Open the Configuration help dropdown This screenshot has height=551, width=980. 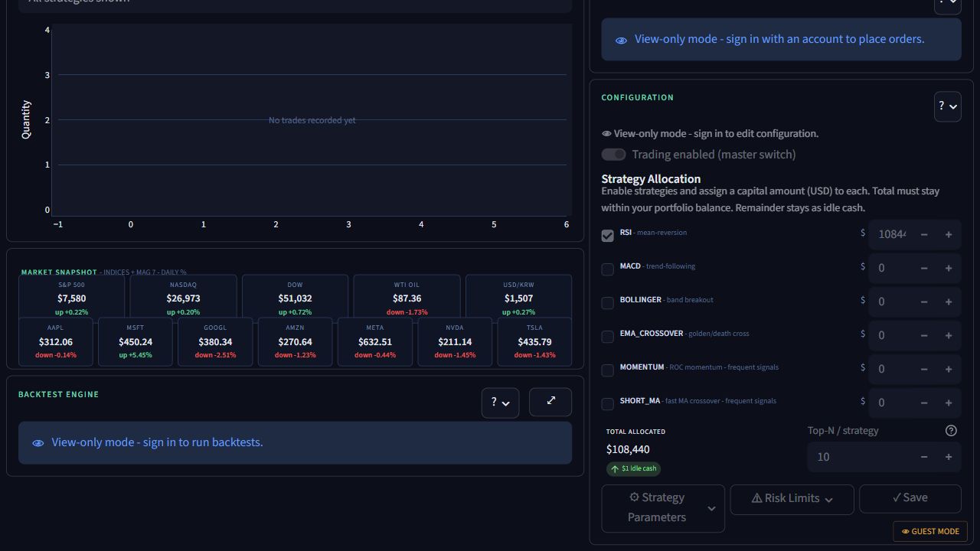(x=948, y=106)
